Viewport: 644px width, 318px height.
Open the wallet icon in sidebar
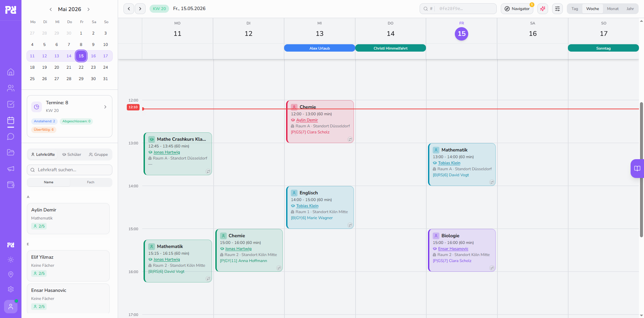(x=11, y=185)
